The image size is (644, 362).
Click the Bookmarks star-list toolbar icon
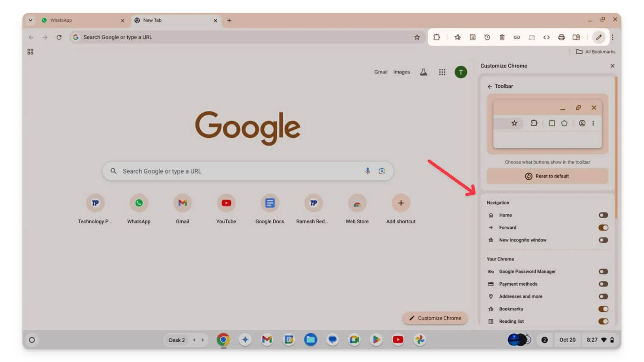point(458,37)
